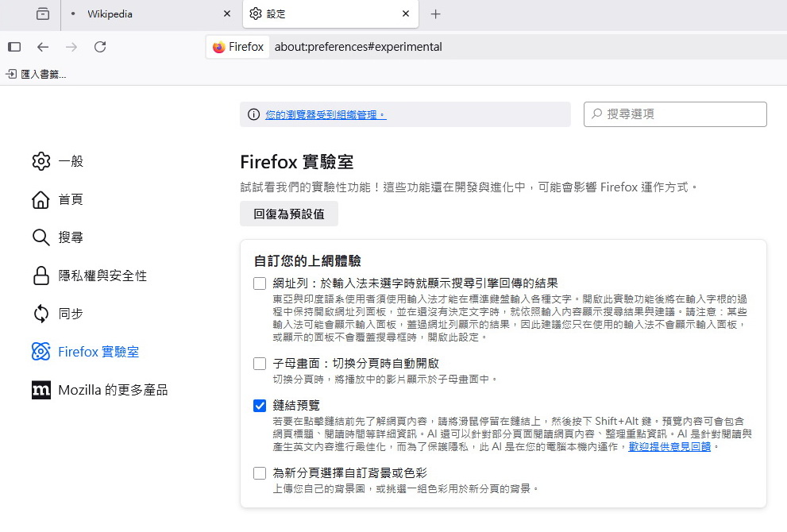Viewport: 787px width, 532px height.
Task: Click the address bar URL about:preferences#experimental
Action: [x=358, y=47]
